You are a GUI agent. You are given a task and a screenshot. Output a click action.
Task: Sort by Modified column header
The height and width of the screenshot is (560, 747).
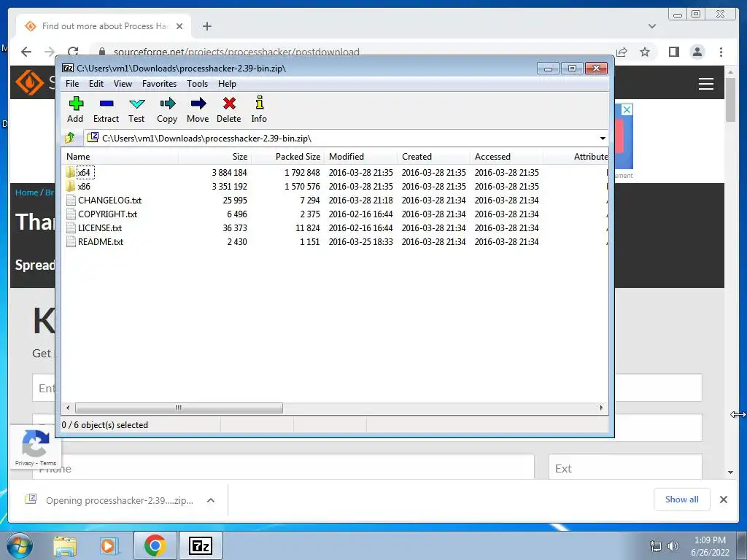(360, 157)
